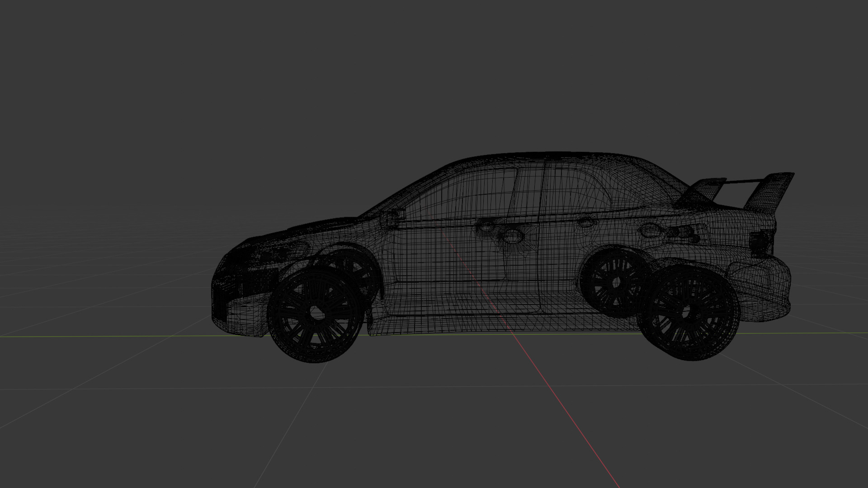The width and height of the screenshot is (868, 488).
Task: Select the car's near rear wheel
Action: coord(690,313)
